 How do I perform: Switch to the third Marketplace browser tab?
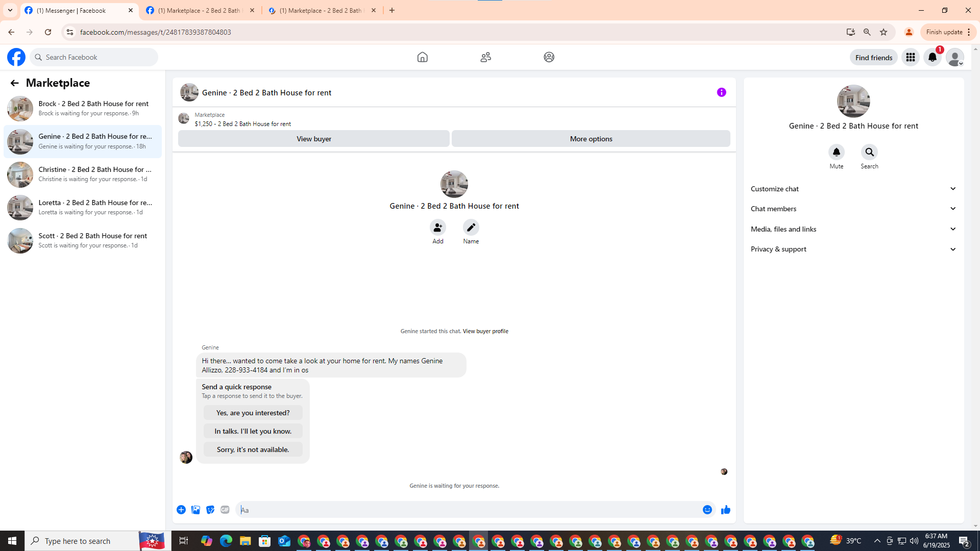tap(323, 10)
